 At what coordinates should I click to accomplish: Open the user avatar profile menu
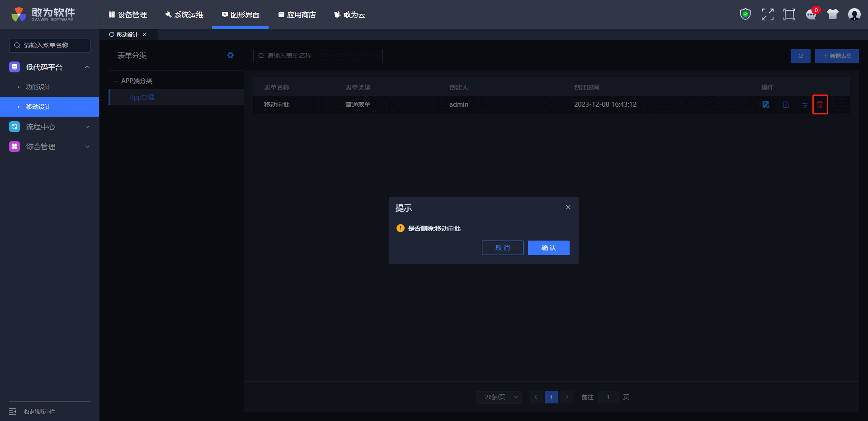[854, 14]
